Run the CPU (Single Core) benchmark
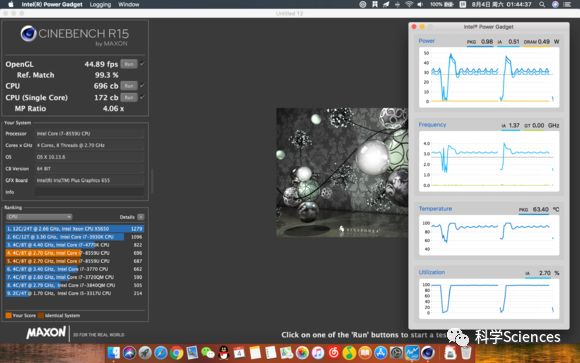The height and width of the screenshot is (363, 580). [x=129, y=97]
